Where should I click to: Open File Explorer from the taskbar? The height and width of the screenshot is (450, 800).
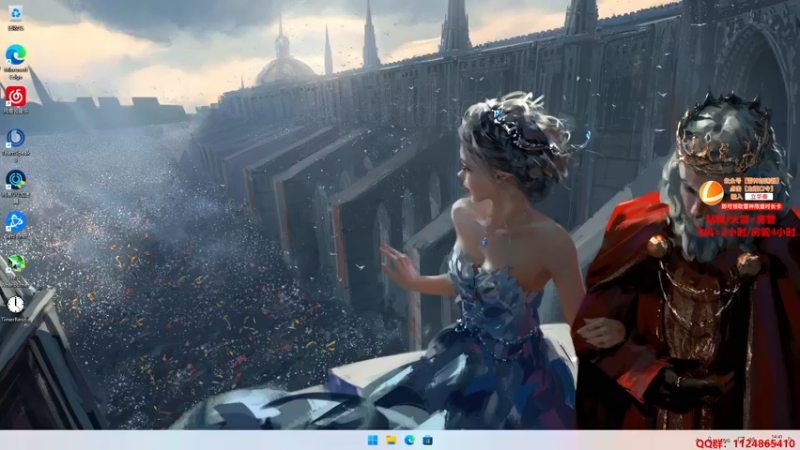coord(391,440)
